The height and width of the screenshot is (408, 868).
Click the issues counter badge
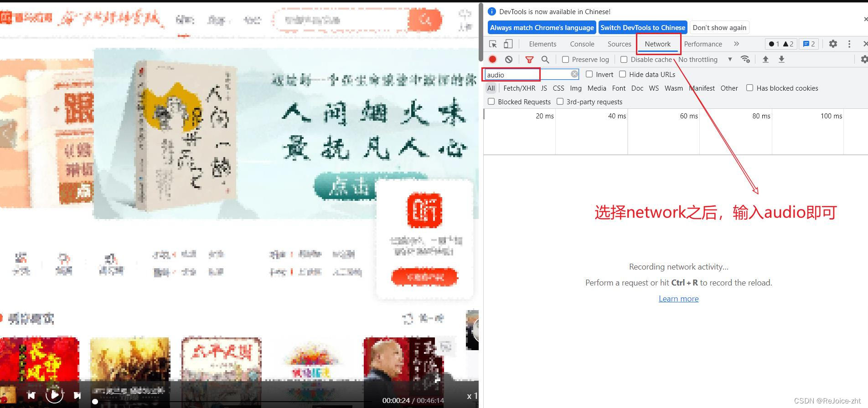(x=809, y=44)
